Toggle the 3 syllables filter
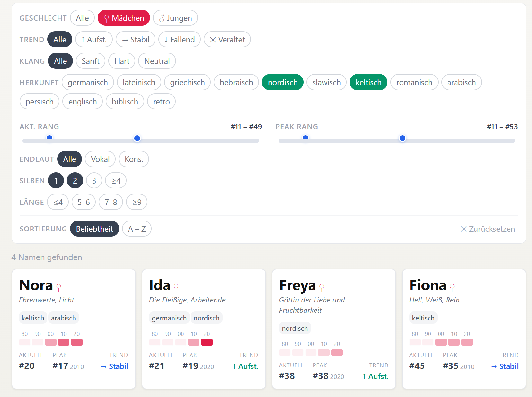Screen dimensions: 532x397 (94, 181)
